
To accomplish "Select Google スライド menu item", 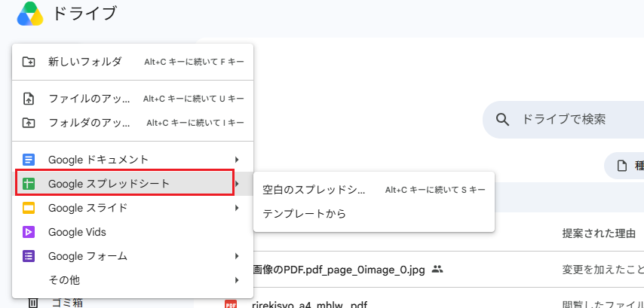I will click(133, 208).
